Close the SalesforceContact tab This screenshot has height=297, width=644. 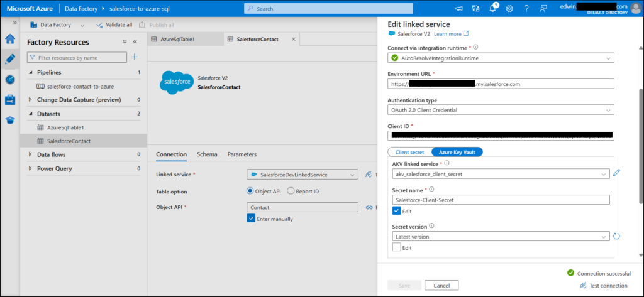(x=293, y=39)
